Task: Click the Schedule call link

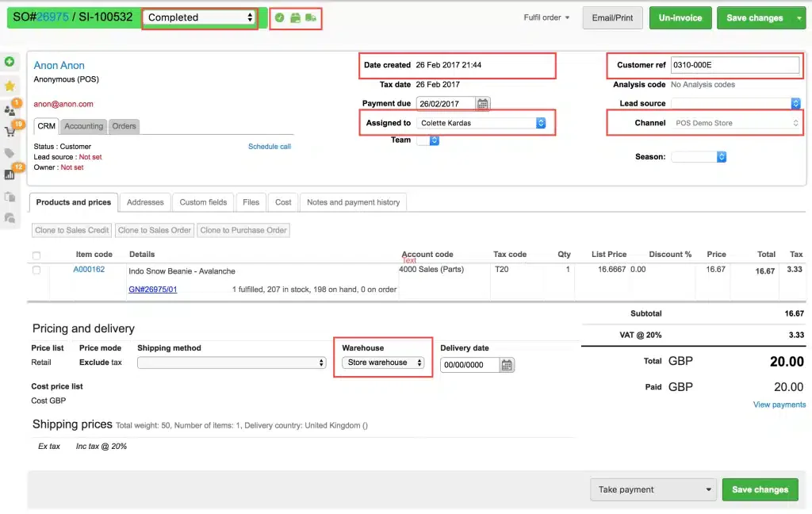Action: (270, 147)
